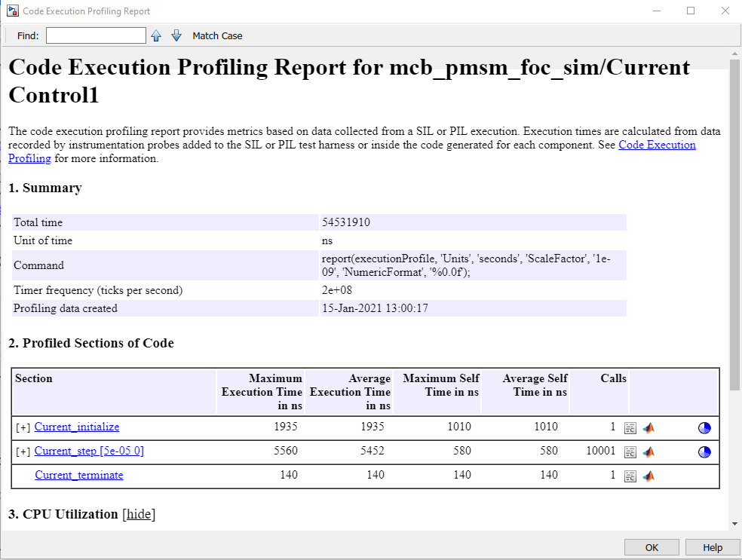Click the code view icon for Current_initialize
This screenshot has width=742, height=560.
coord(630,428)
